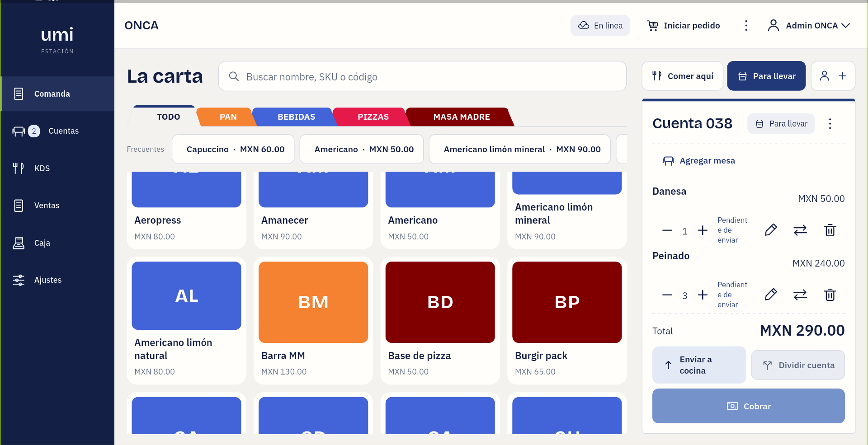Open the header three-dot menu
The width and height of the screenshot is (868, 445).
tap(746, 26)
